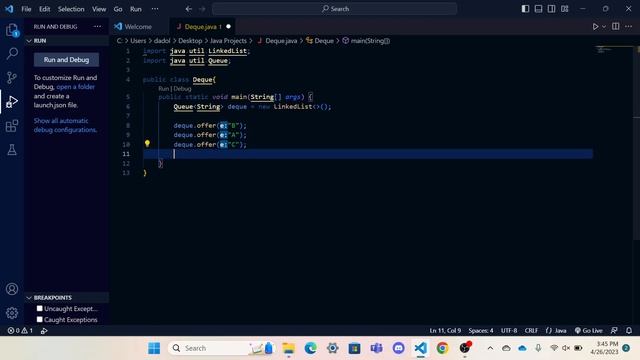Select the Run and Debug activity icon

coord(12,102)
